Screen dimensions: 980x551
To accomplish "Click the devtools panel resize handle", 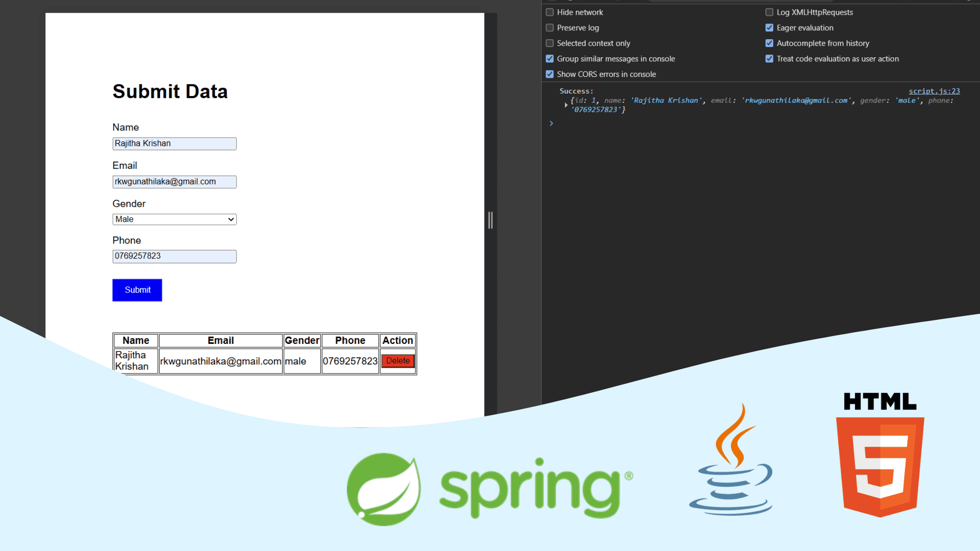I will 490,220.
